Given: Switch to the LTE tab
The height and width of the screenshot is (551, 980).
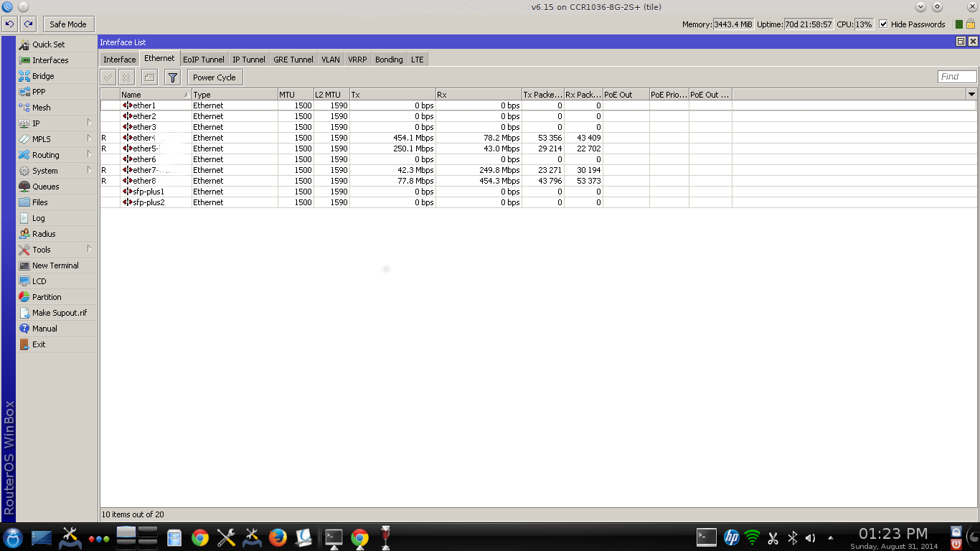Looking at the screenshot, I should click(418, 60).
